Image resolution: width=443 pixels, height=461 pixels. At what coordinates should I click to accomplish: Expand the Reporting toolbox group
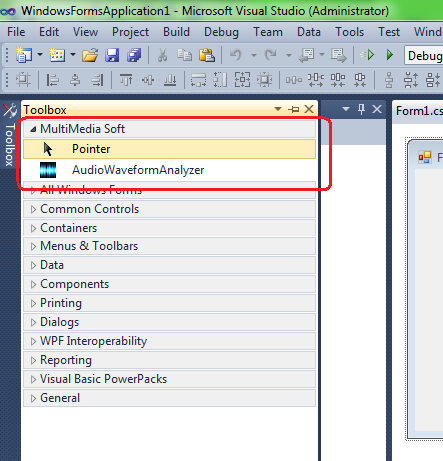169,360
